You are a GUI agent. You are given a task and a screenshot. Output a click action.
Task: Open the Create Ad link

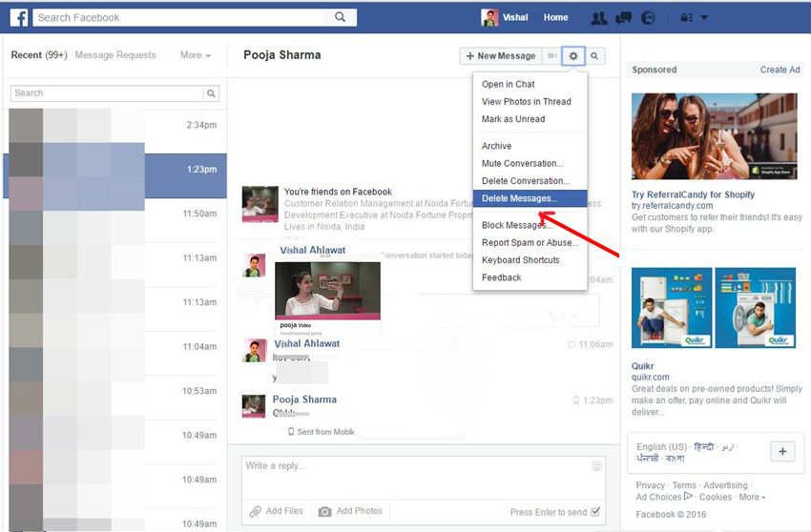pos(780,70)
